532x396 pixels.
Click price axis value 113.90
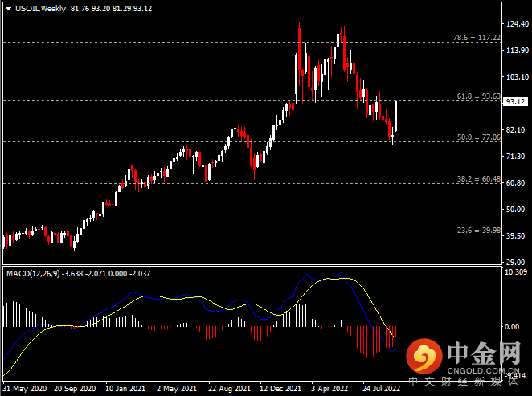(x=518, y=50)
